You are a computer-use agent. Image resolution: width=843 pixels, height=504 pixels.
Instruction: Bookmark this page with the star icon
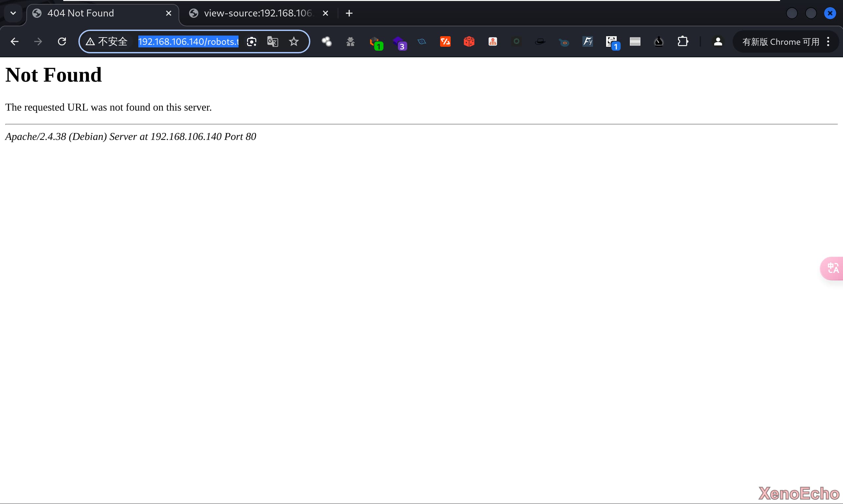[294, 42]
